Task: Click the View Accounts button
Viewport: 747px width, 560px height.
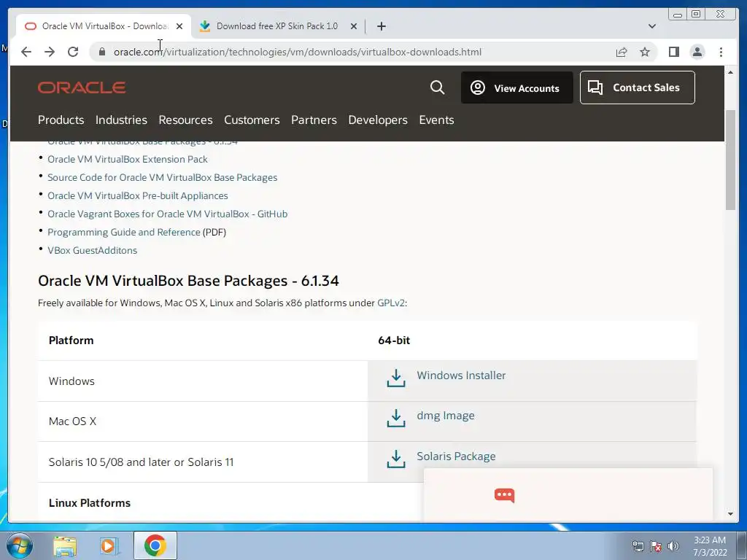Action: point(517,87)
